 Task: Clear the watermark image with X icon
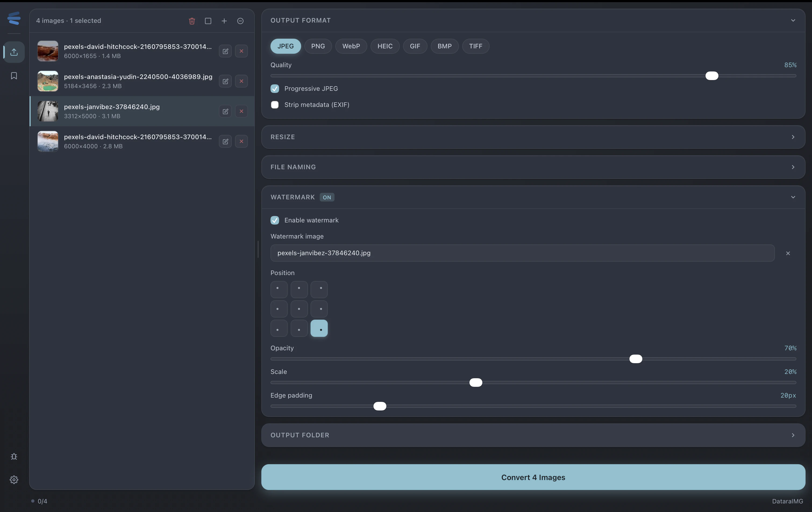click(788, 253)
